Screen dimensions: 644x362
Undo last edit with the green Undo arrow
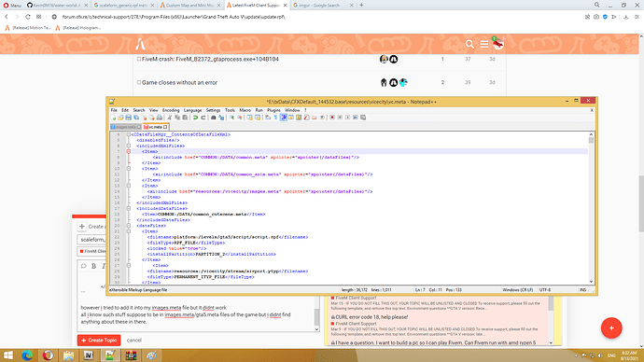tap(195, 118)
